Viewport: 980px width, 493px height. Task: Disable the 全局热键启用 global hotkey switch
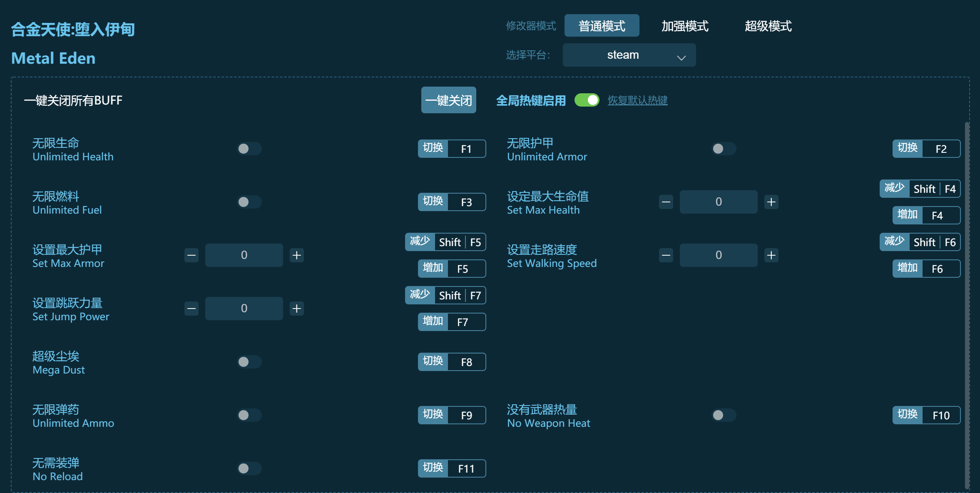tap(587, 100)
